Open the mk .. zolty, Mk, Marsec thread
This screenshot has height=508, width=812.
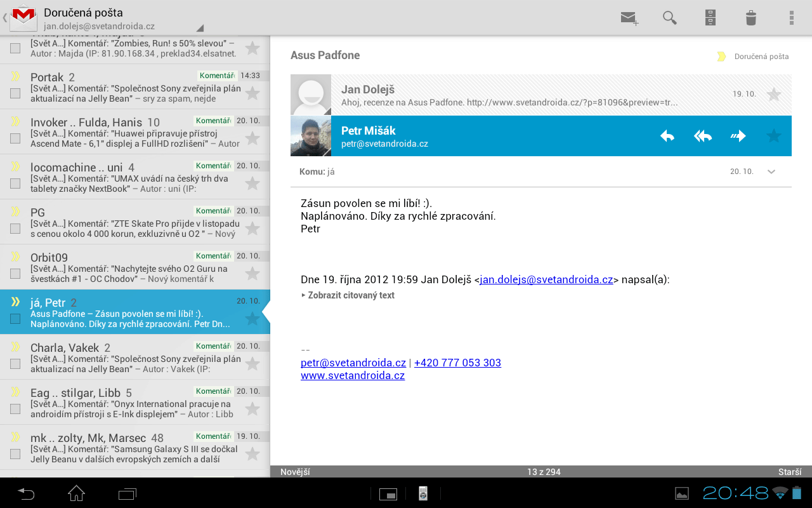[135, 447]
